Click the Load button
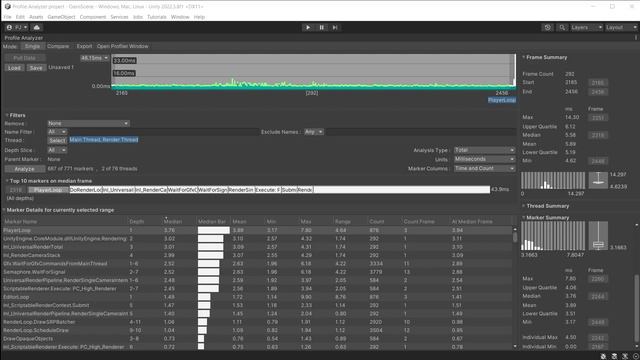 click(14, 68)
